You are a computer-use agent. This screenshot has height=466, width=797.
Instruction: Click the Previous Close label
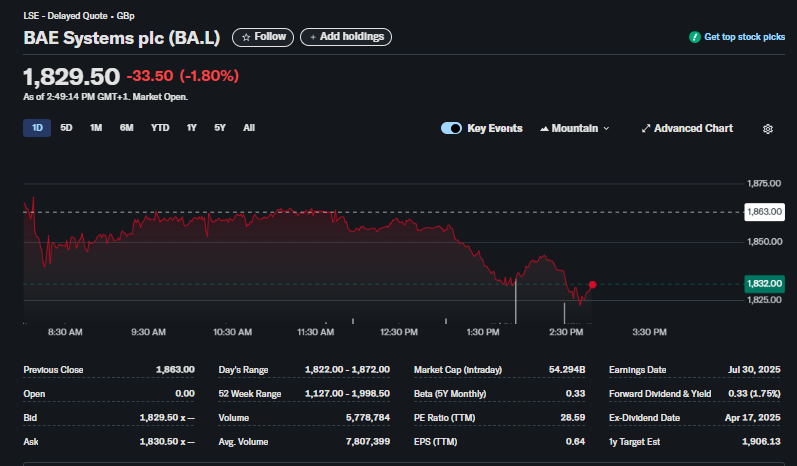click(x=53, y=370)
